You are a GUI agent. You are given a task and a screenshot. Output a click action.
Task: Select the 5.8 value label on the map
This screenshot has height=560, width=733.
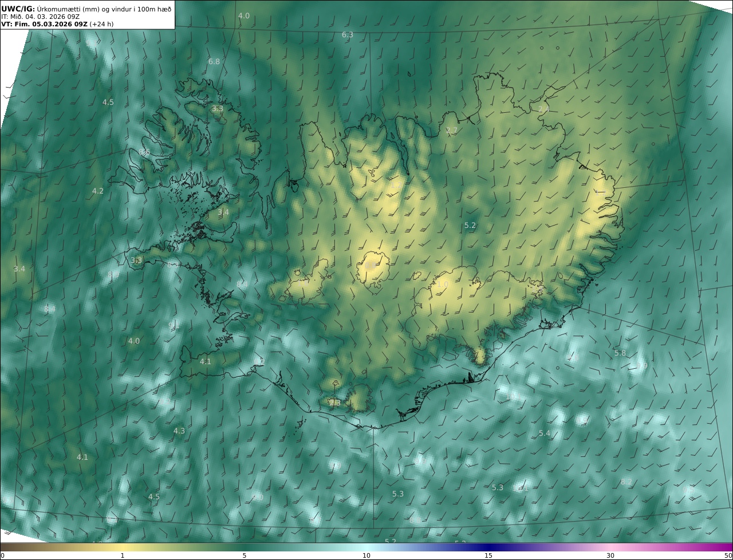click(x=620, y=353)
